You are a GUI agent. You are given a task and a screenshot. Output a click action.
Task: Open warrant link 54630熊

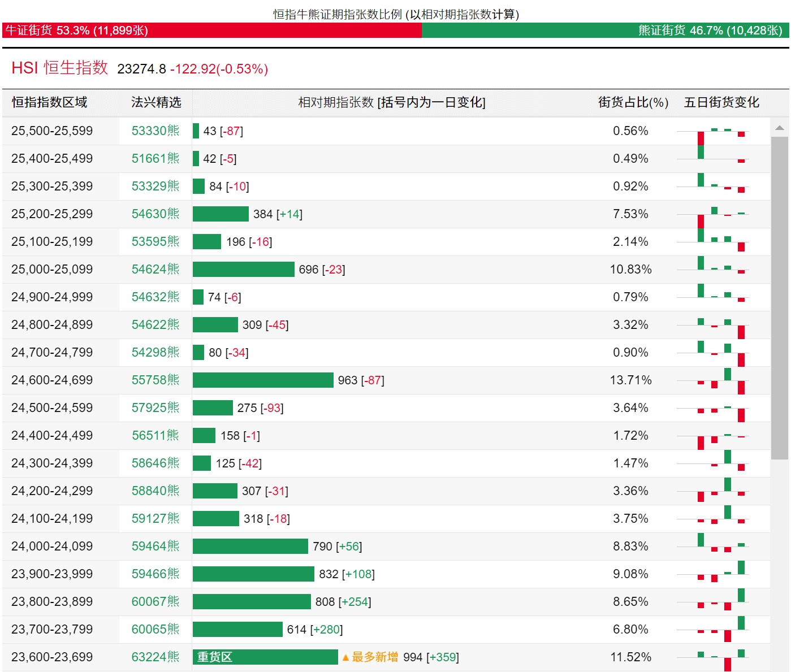(155, 214)
